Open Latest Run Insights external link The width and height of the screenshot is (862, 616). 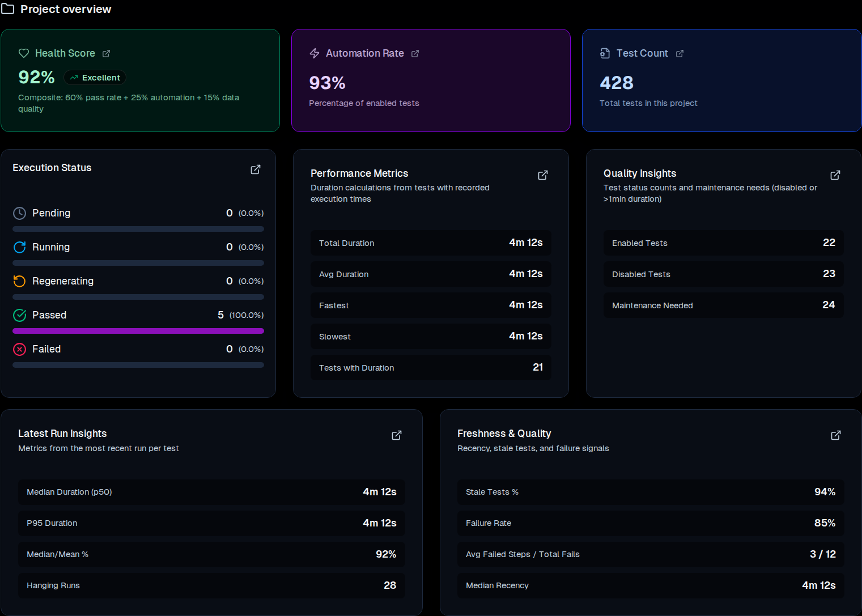pyautogui.click(x=396, y=435)
